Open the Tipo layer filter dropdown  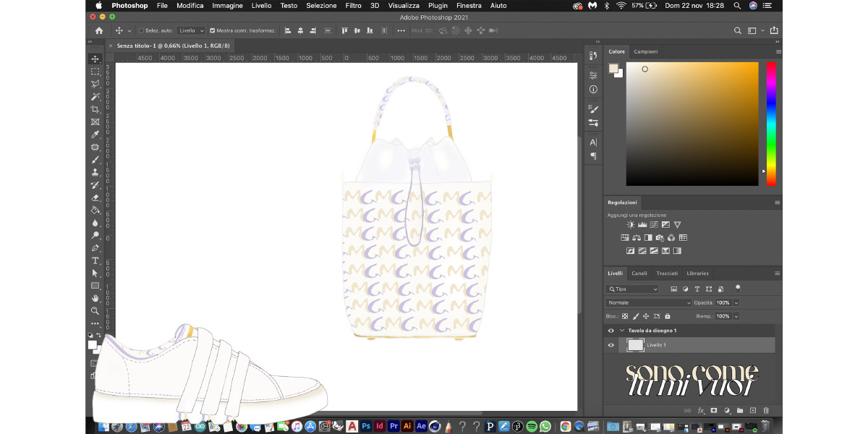point(633,289)
